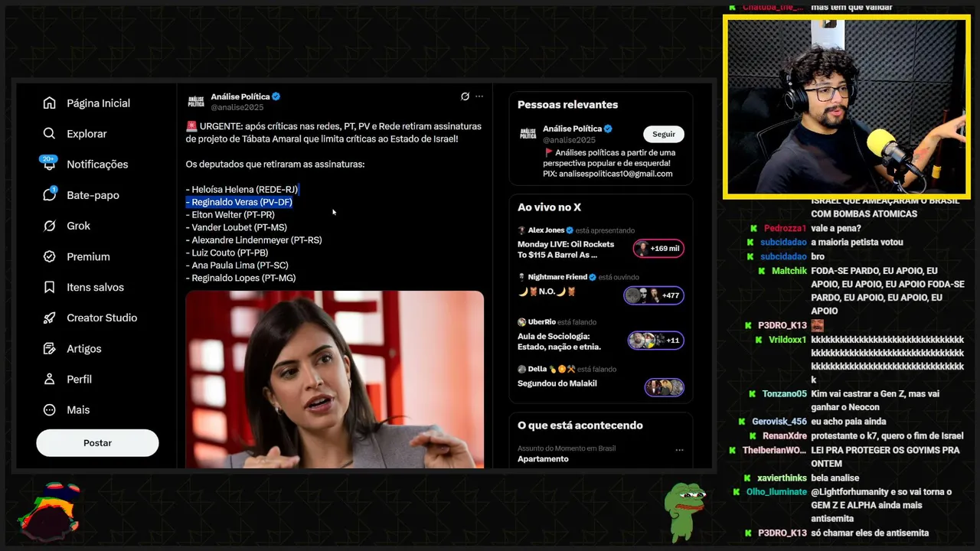The width and height of the screenshot is (980, 551).
Task: Click the Explorar search icon
Action: click(50, 134)
